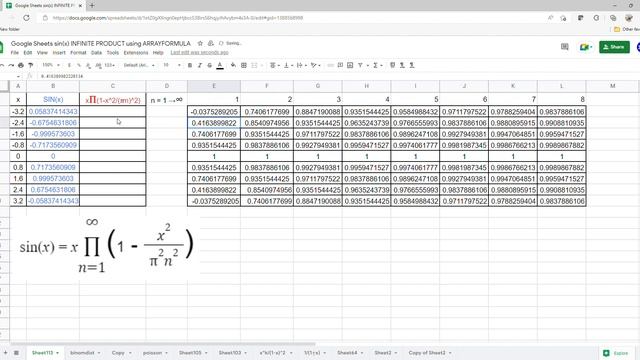
Task: Open the fill color picker
Action: pyautogui.click(x=233, y=65)
